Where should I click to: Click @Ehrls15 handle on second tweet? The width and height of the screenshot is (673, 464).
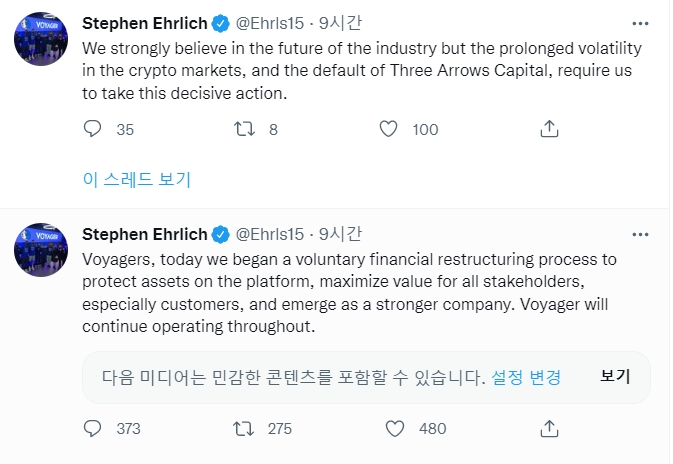(270, 234)
